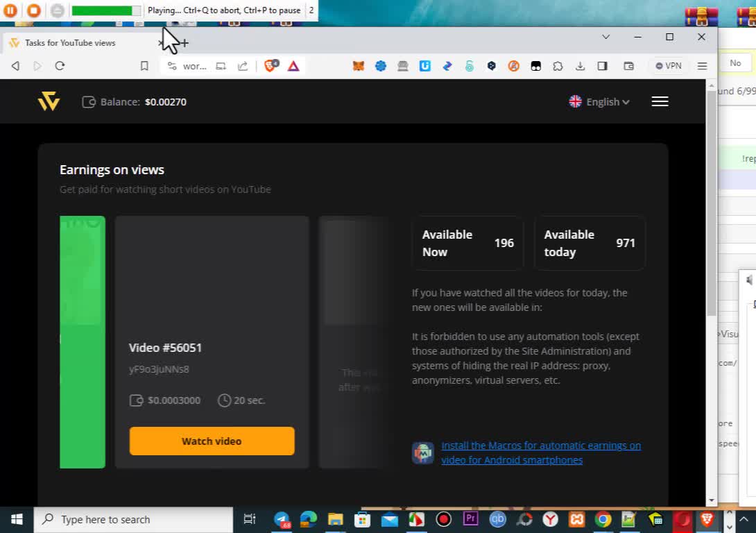The height and width of the screenshot is (533, 756).
Task: Open the Brave browser hamburger menu
Action: click(702, 66)
